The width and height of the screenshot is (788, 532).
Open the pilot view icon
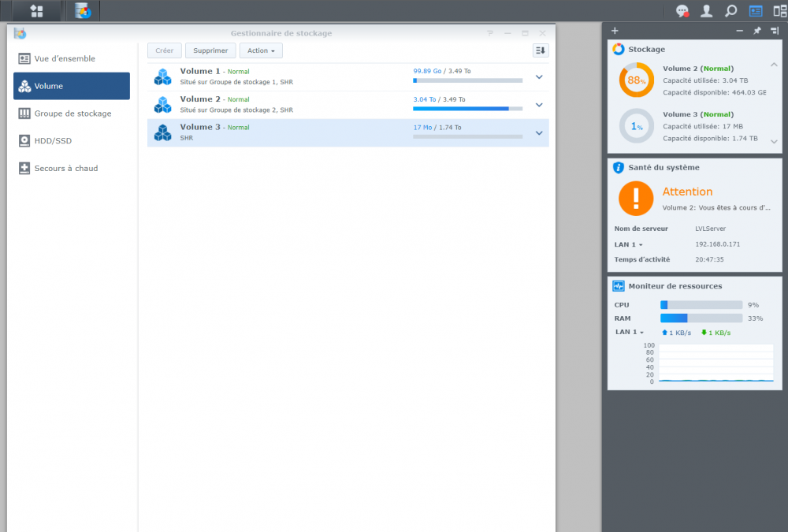pyautogui.click(x=779, y=11)
